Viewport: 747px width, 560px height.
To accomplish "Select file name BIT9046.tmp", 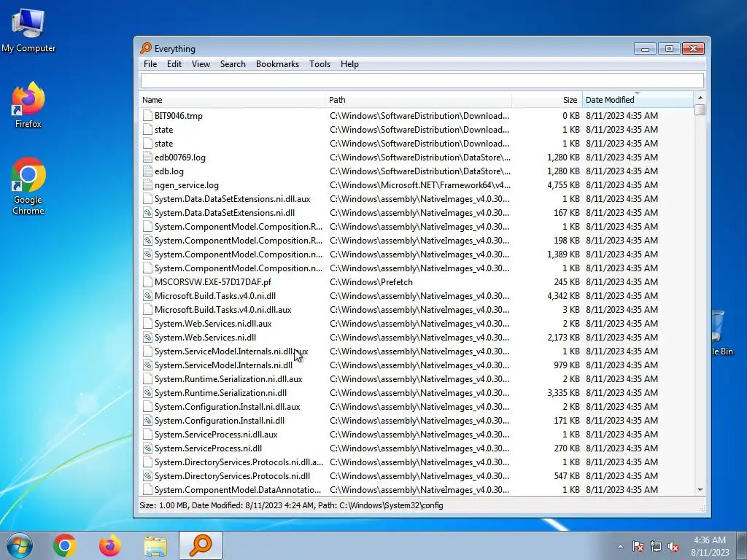I will click(x=179, y=116).
